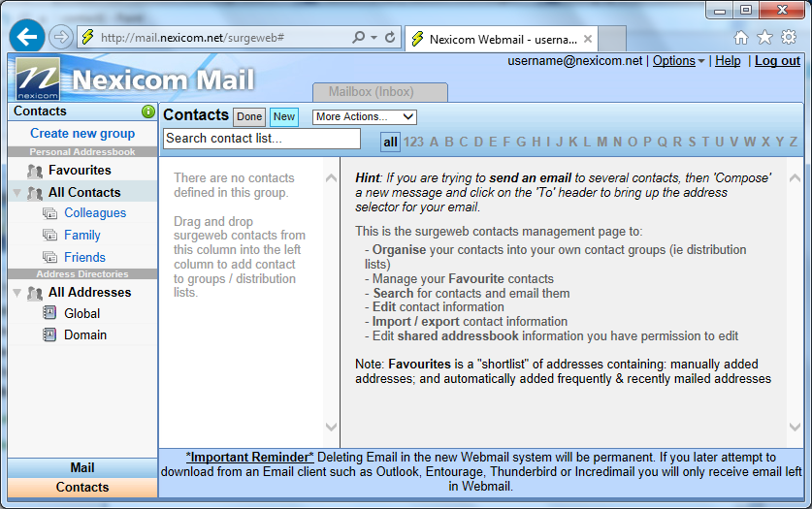Open the Help link
812x509 pixels.
(728, 61)
